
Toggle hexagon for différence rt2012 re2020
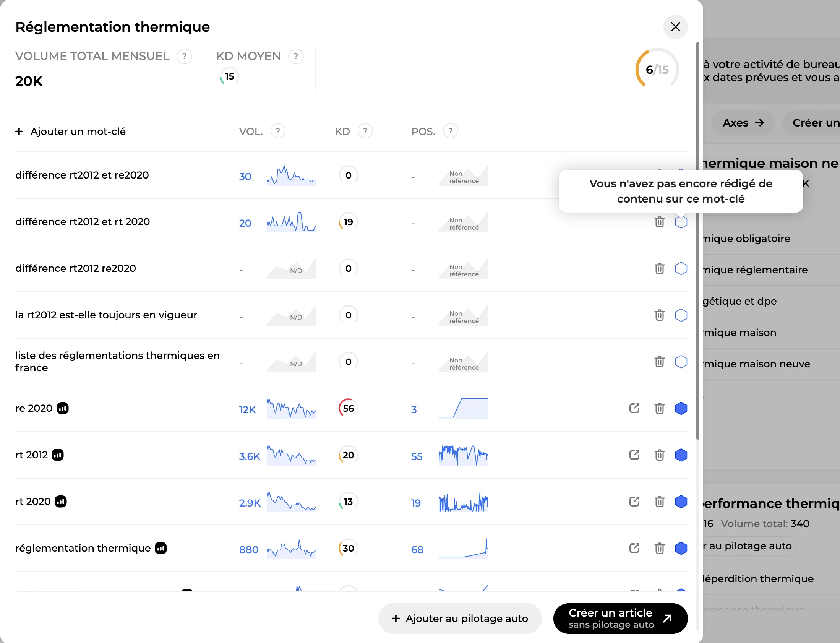coord(681,268)
